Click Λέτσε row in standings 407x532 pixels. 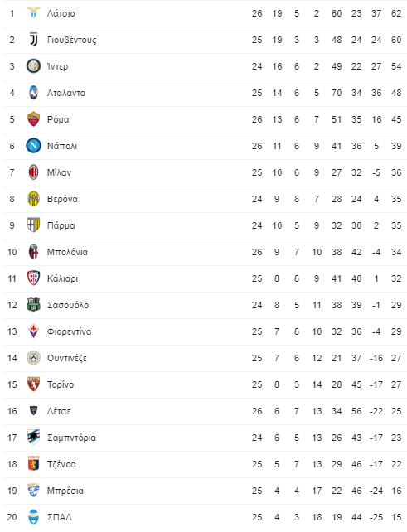(205, 411)
